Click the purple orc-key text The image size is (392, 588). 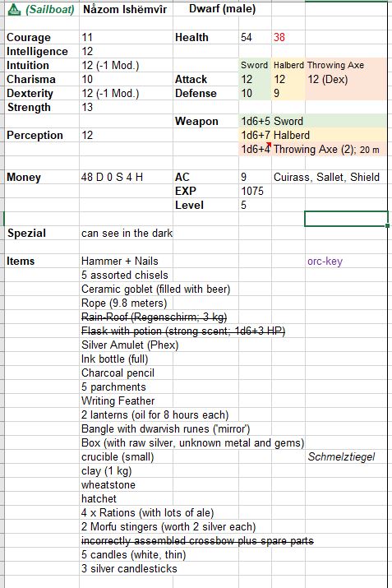[325, 261]
